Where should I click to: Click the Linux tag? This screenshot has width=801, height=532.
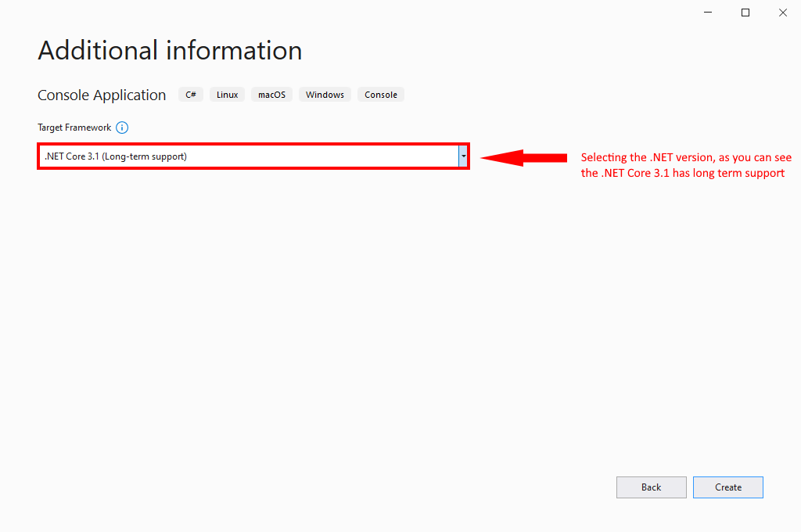tap(228, 95)
